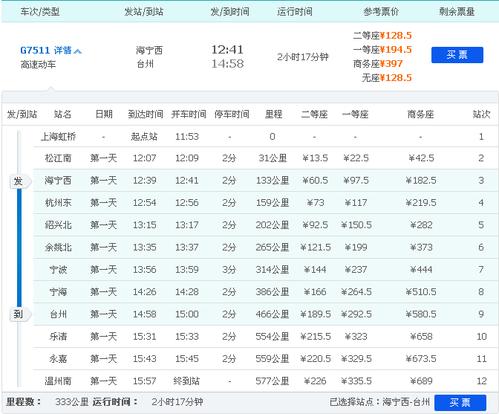The width and height of the screenshot is (499, 414).
Task: Click the 466公里 mileage for 台州
Action: click(272, 314)
